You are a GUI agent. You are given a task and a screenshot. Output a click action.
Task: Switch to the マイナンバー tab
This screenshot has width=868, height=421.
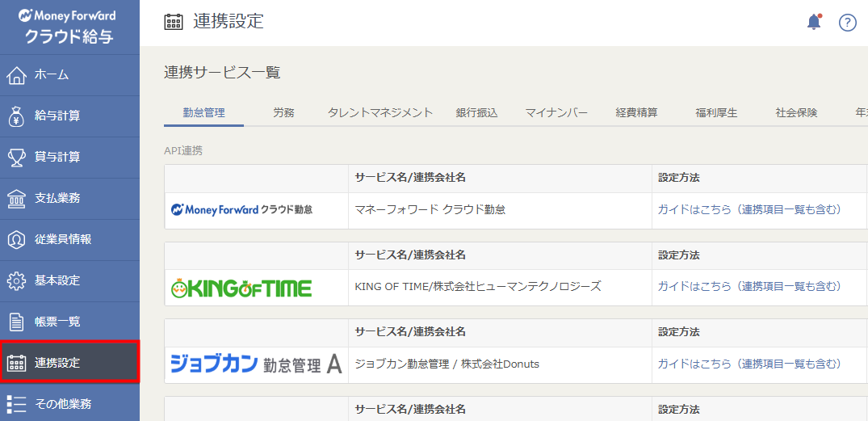556,113
